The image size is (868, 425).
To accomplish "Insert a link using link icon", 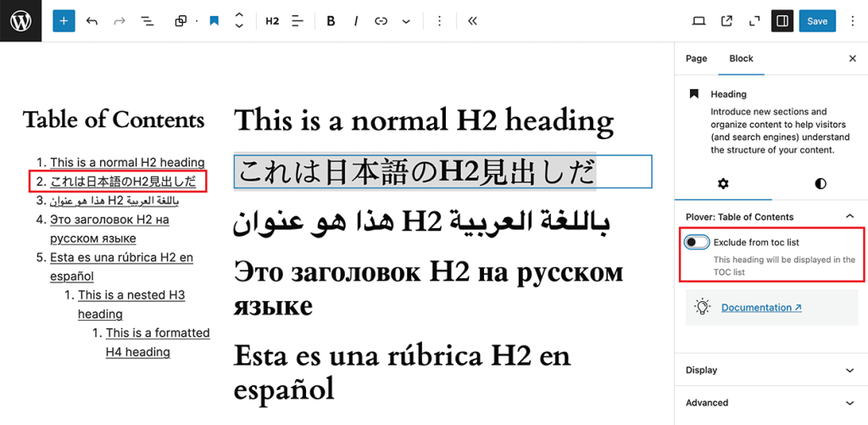I will pos(381,21).
